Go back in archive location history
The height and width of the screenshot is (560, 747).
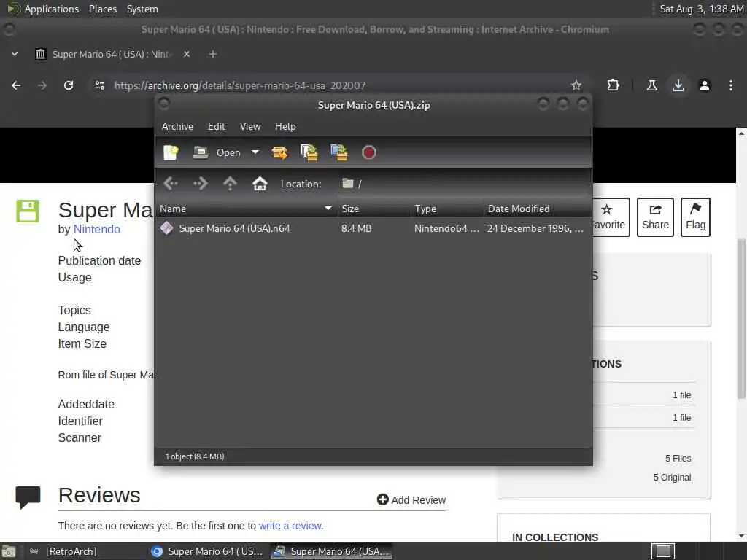[171, 183]
